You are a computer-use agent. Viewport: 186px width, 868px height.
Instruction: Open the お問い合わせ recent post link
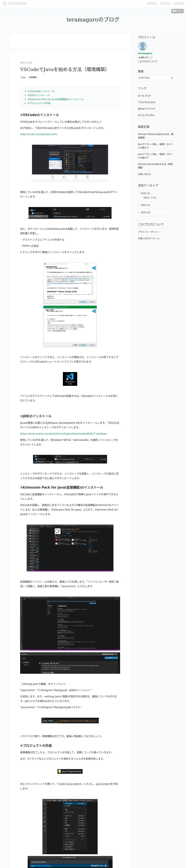click(144, 174)
